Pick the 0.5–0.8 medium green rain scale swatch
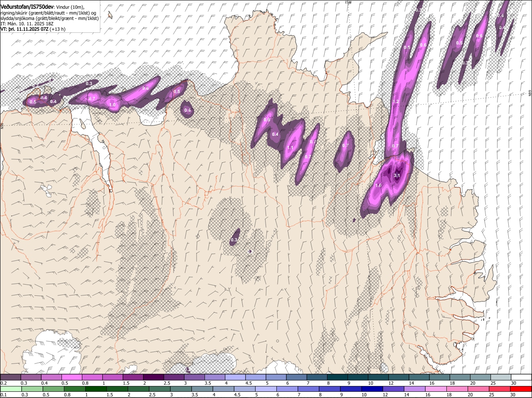 (x=53, y=389)
